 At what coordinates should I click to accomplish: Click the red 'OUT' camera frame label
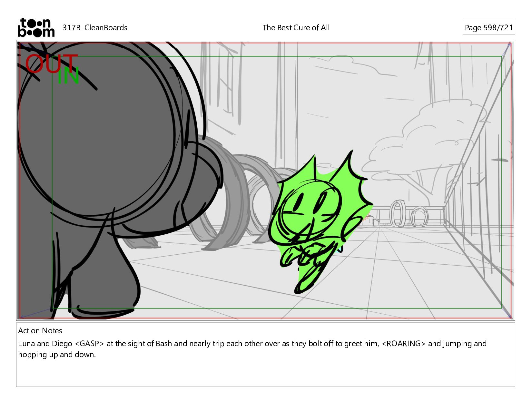point(52,64)
